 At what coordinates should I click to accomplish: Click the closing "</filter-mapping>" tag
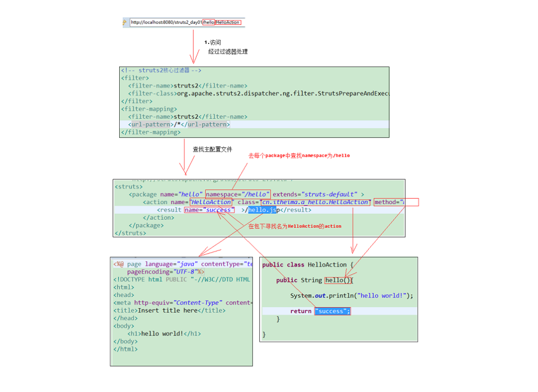(x=151, y=132)
